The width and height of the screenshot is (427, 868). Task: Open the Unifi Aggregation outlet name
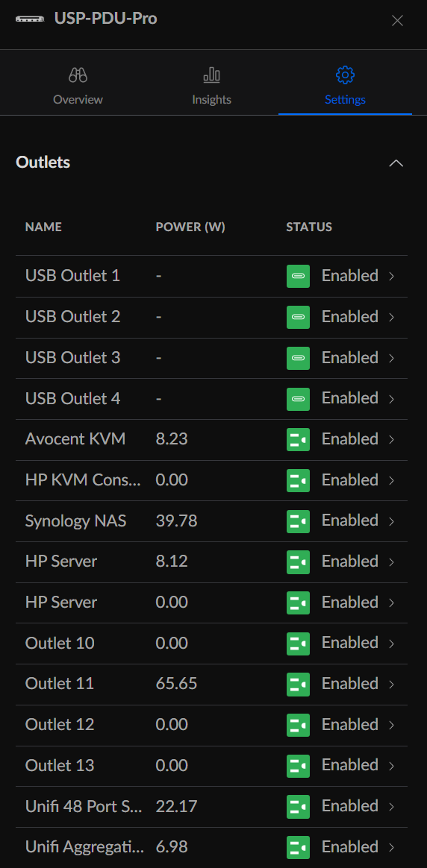(x=85, y=847)
